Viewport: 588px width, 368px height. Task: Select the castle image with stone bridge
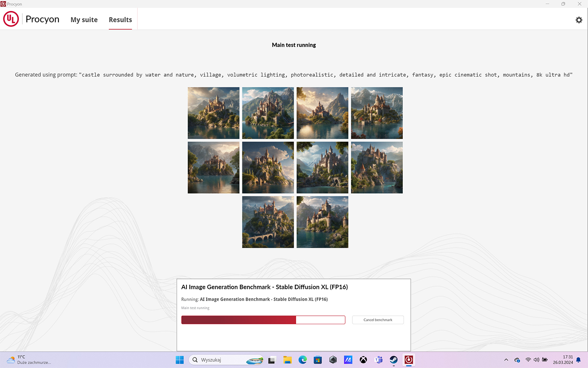pos(268,222)
